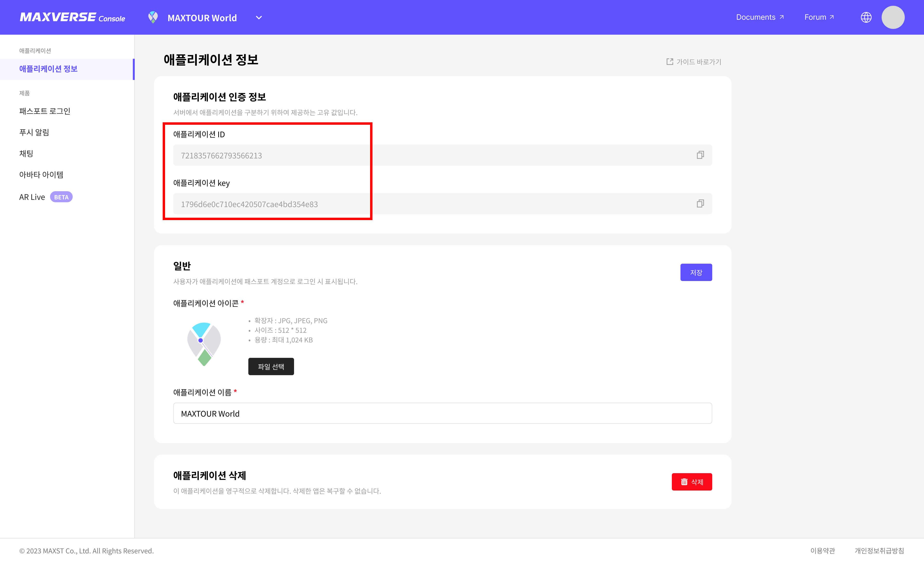Click the 애플리케이션 정보 page title
This screenshot has width=924, height=563.
click(x=211, y=60)
